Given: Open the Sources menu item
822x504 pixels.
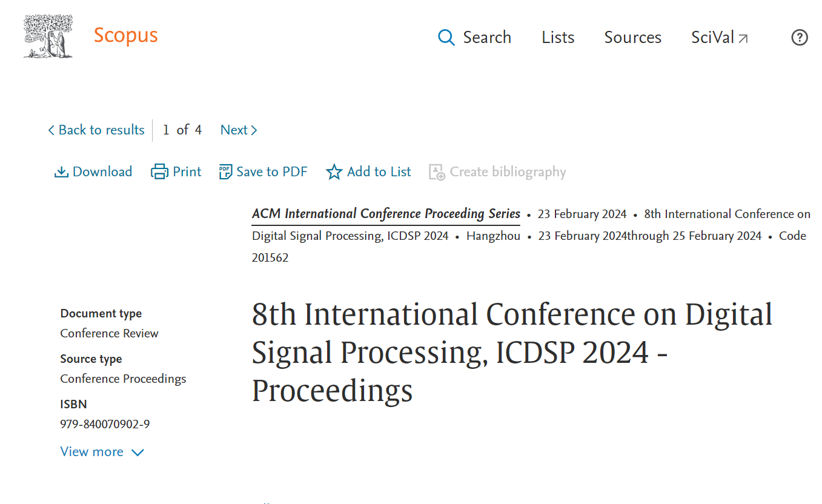Looking at the screenshot, I should pos(632,38).
